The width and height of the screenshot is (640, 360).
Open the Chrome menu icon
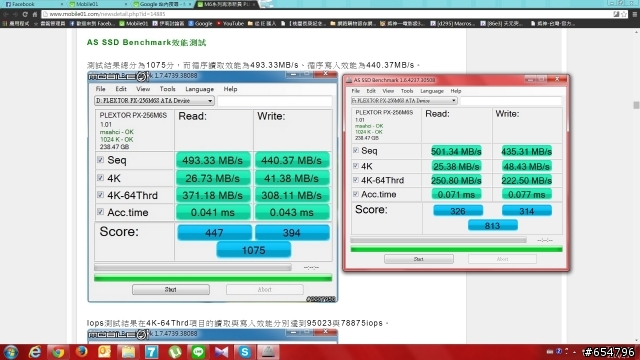635,14
